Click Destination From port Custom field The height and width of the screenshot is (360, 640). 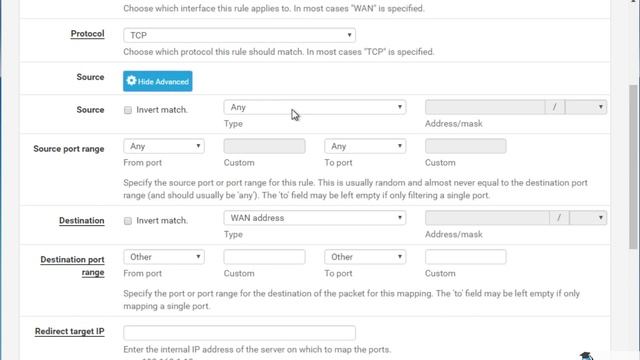click(x=264, y=257)
